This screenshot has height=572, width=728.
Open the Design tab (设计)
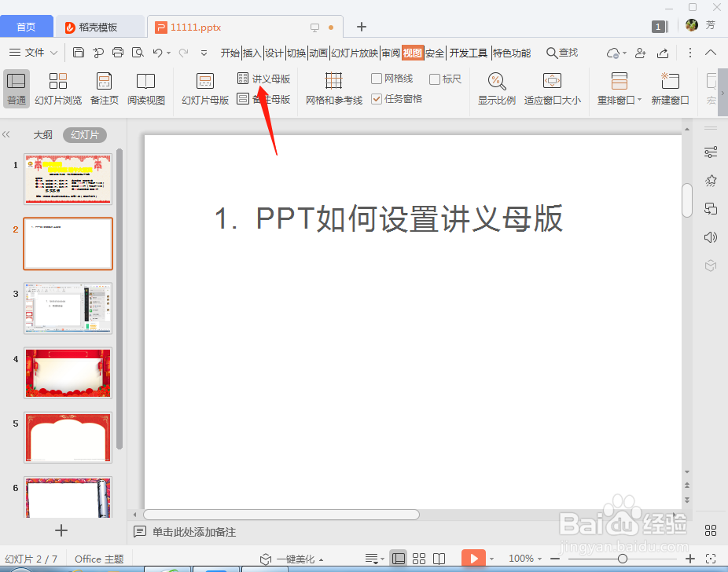point(274,53)
